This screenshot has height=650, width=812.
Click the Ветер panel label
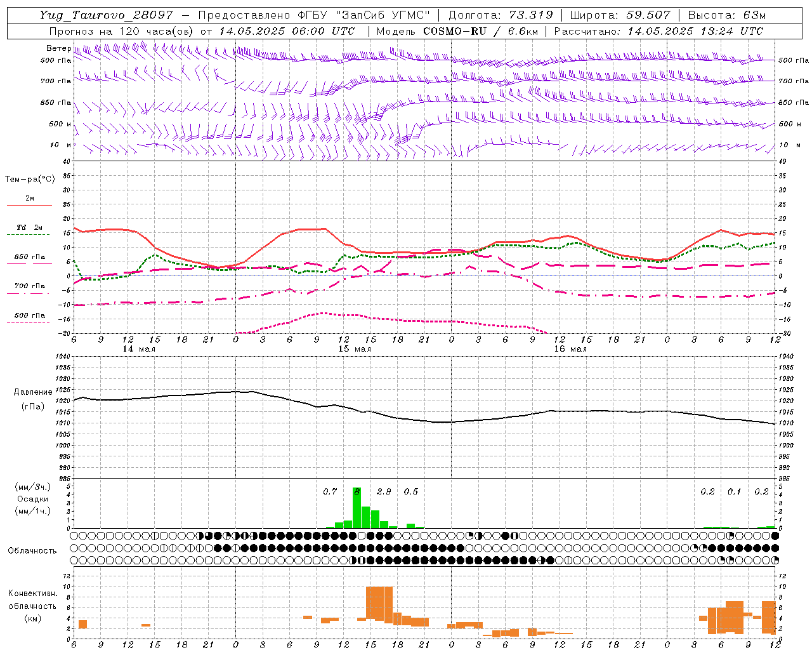[x=58, y=48]
